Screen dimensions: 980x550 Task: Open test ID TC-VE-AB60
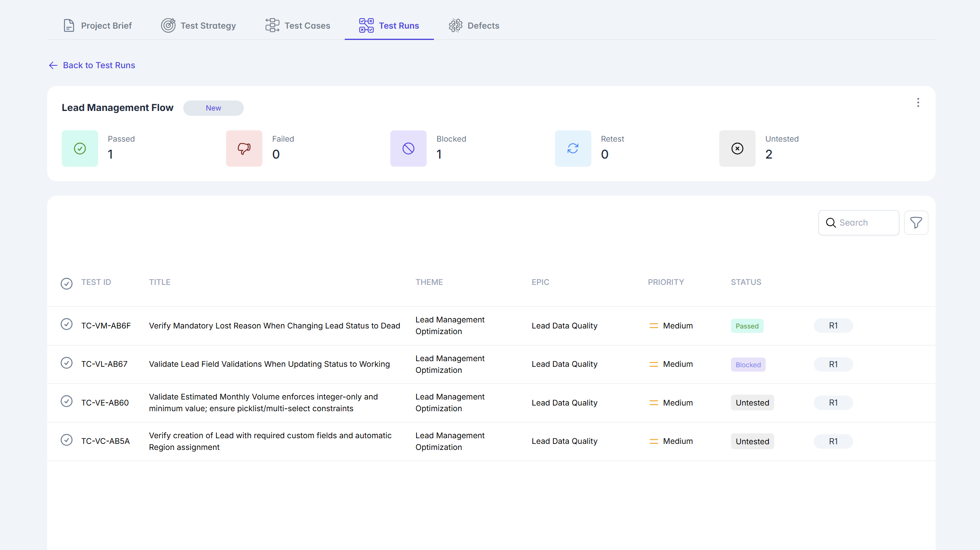(105, 403)
